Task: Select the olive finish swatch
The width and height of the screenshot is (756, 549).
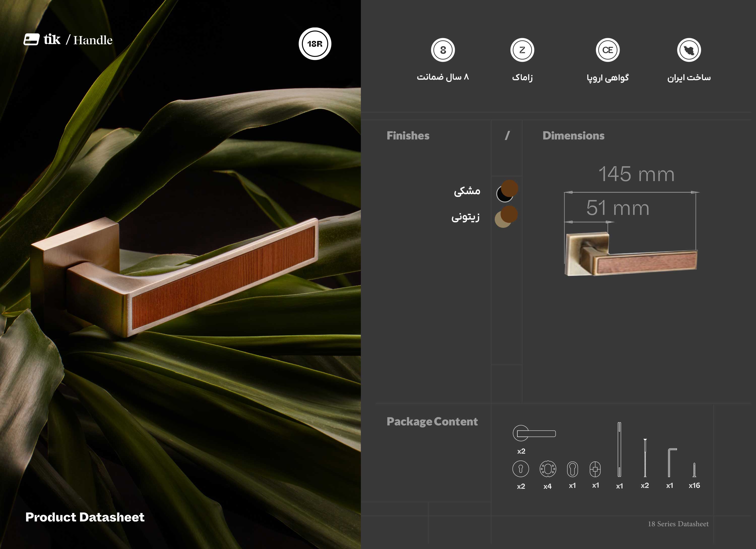Action: [x=502, y=220]
